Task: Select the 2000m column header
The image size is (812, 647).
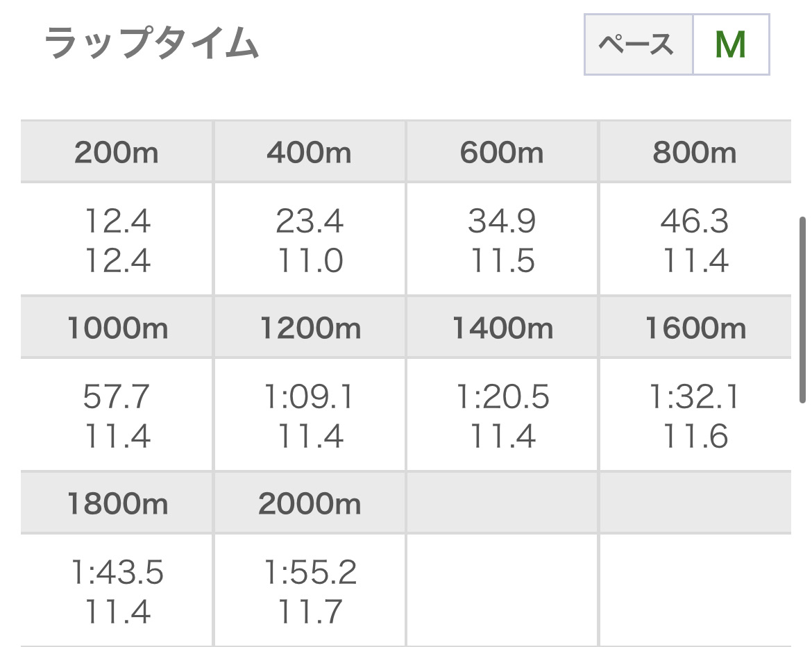Action: (x=309, y=503)
